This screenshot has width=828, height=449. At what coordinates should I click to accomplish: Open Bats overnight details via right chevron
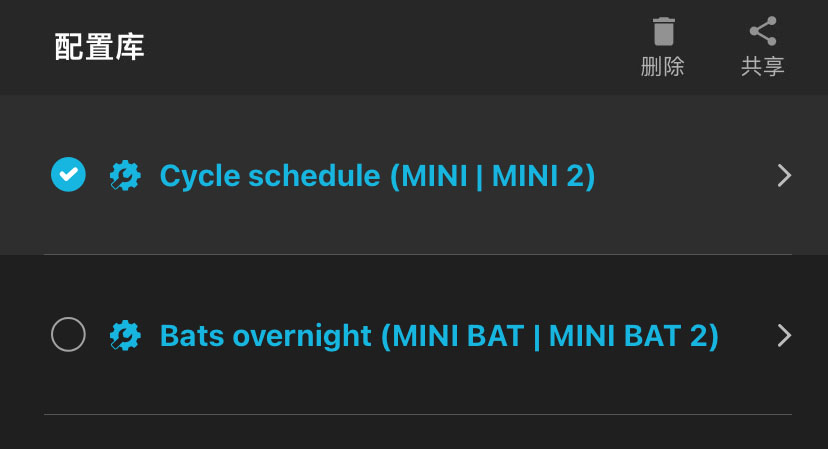784,335
